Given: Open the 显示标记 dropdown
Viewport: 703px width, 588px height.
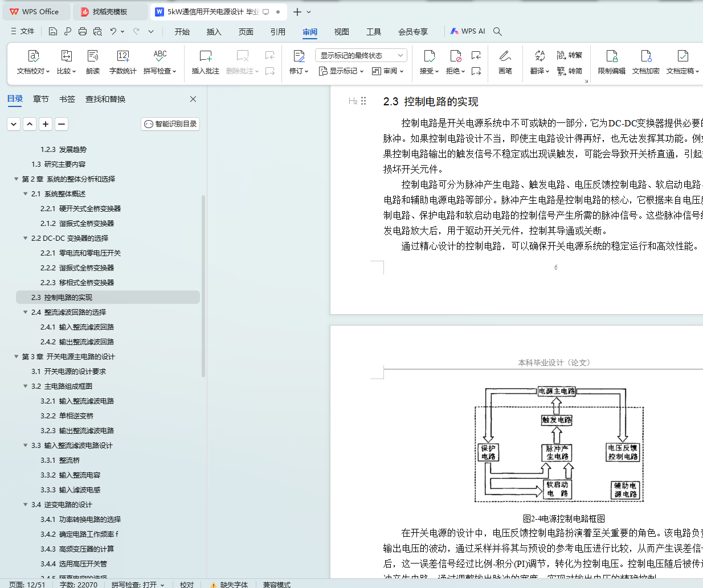Looking at the screenshot, I should pyautogui.click(x=341, y=71).
